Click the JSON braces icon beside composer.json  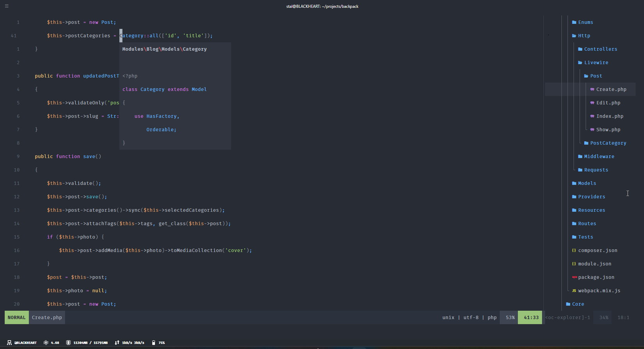(574, 251)
